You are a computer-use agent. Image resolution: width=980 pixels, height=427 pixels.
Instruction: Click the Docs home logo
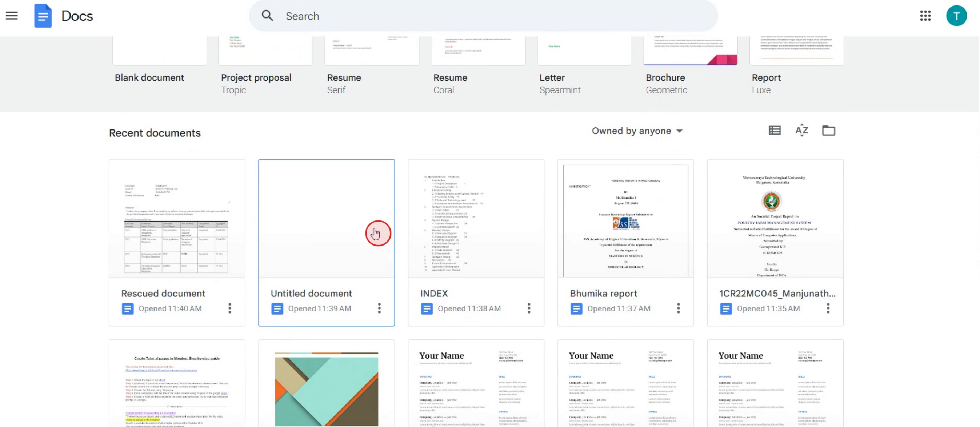pyautogui.click(x=43, y=16)
